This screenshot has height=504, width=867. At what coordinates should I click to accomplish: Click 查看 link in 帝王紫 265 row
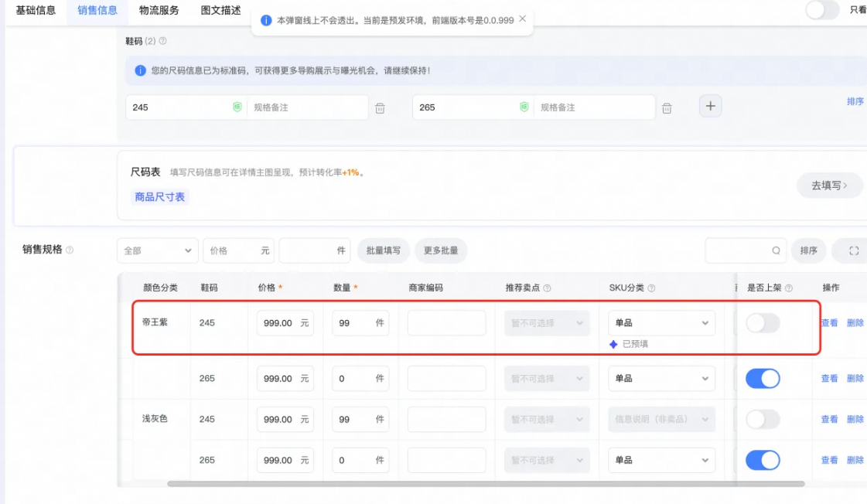coord(829,379)
